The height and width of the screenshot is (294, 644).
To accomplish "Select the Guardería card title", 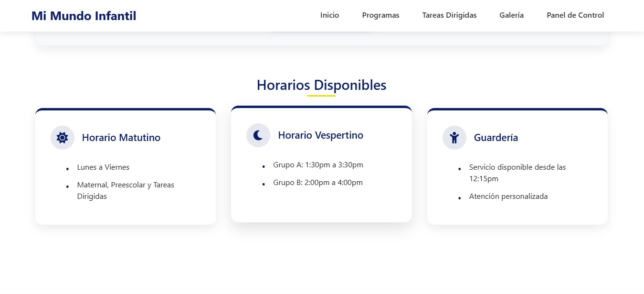I will pyautogui.click(x=496, y=138).
